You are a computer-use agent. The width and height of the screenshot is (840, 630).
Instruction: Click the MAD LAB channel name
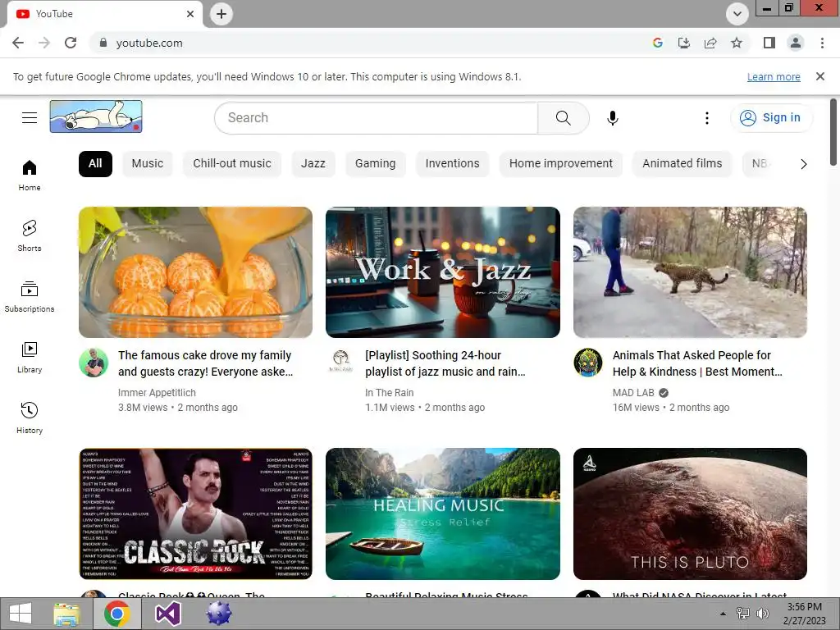point(633,393)
